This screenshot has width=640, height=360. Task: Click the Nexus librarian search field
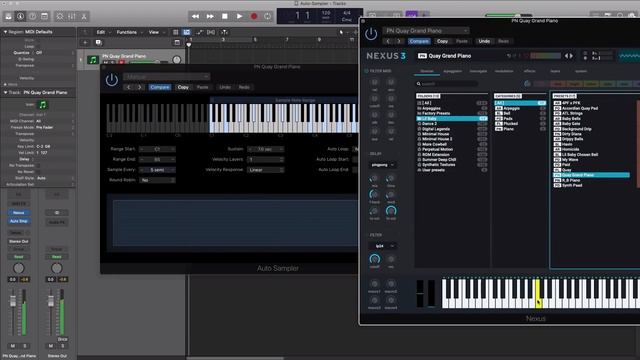(x=447, y=84)
